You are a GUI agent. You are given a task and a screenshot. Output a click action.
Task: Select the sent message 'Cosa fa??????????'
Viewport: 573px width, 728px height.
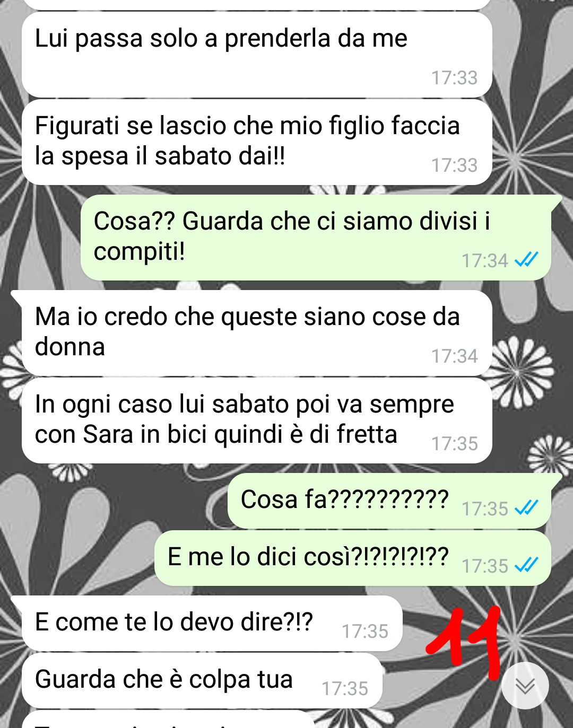[x=389, y=501]
